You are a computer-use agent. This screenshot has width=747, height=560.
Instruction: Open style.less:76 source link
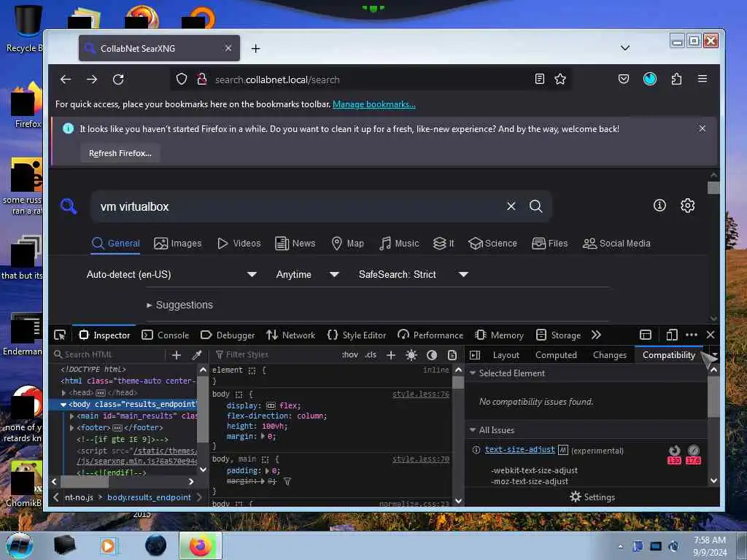421,394
